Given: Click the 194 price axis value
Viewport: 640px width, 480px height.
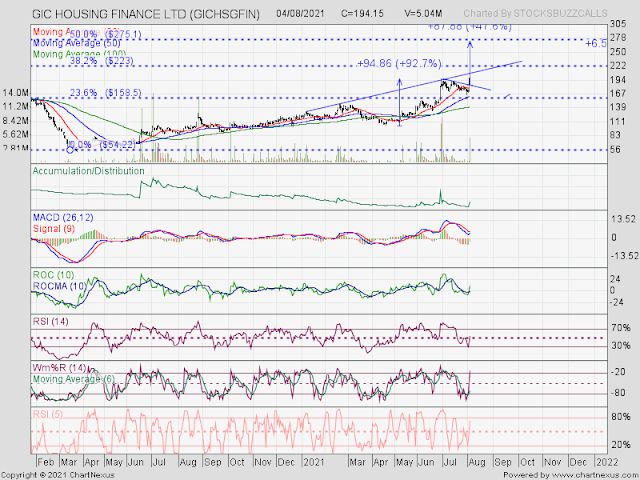Looking at the screenshot, I should (x=618, y=80).
